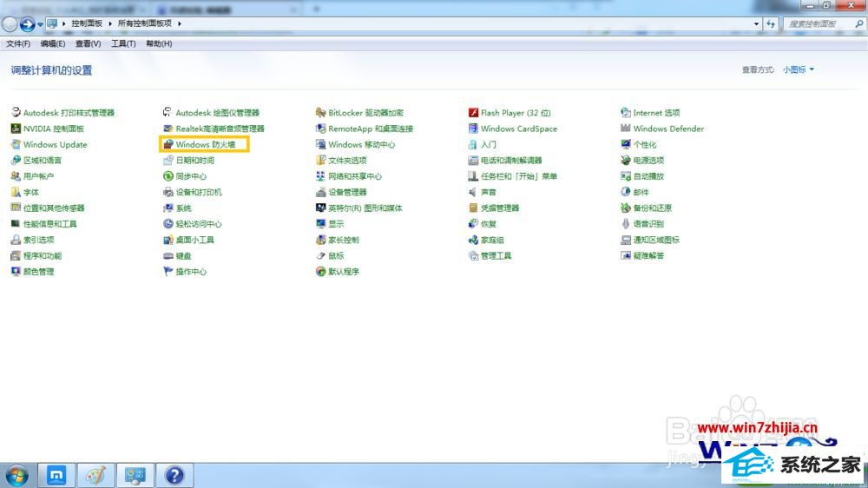The height and width of the screenshot is (488, 868).
Task: Expand the arrow after 所有控制面板项 breadcrumb
Action: (180, 23)
